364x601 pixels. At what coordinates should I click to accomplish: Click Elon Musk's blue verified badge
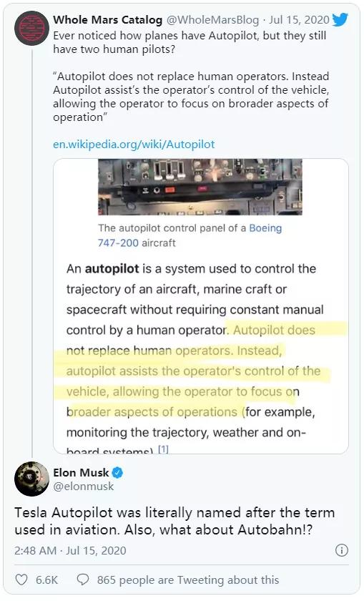(117, 473)
